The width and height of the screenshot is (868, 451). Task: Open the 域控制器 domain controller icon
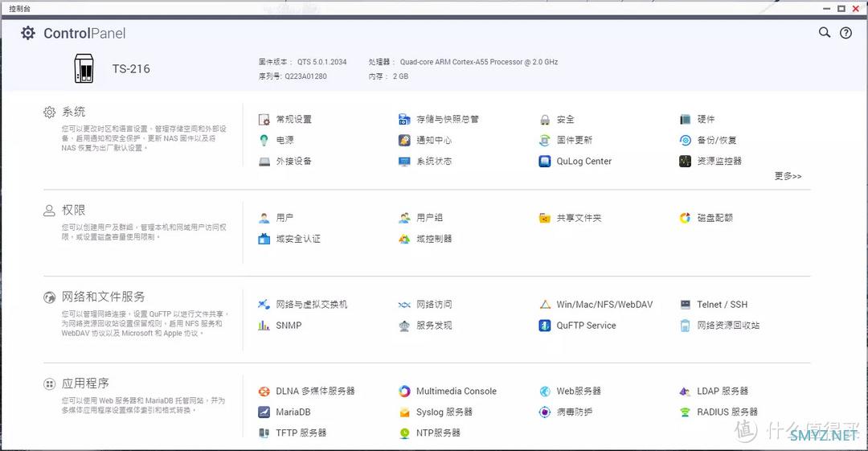tap(404, 239)
